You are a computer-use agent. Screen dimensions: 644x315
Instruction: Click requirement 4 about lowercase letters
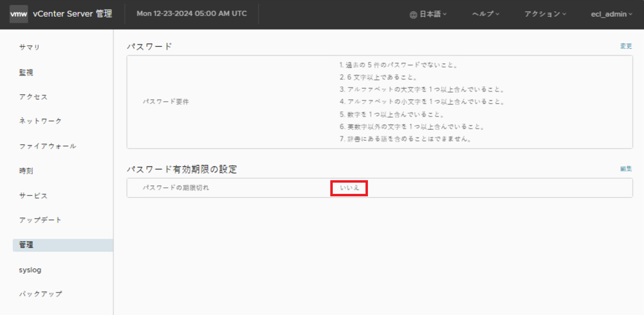pyautogui.click(x=422, y=102)
